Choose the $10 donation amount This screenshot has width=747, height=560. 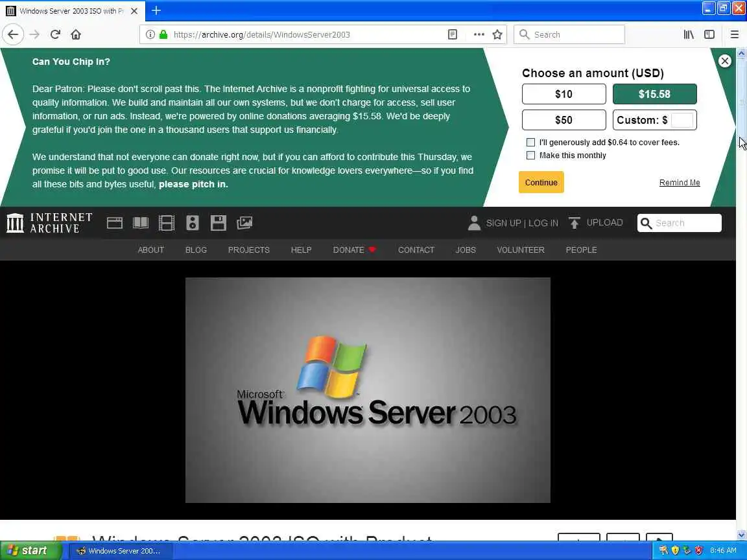[x=564, y=94]
